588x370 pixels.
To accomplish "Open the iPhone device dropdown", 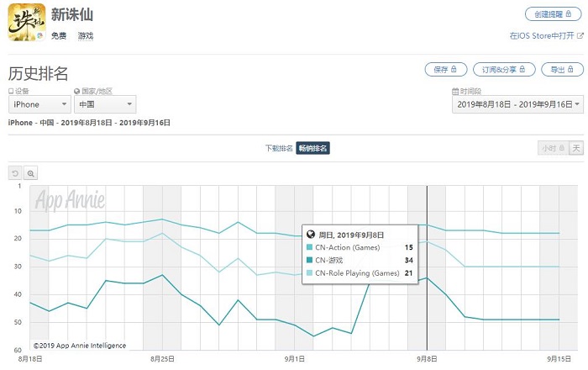I will 39,104.
